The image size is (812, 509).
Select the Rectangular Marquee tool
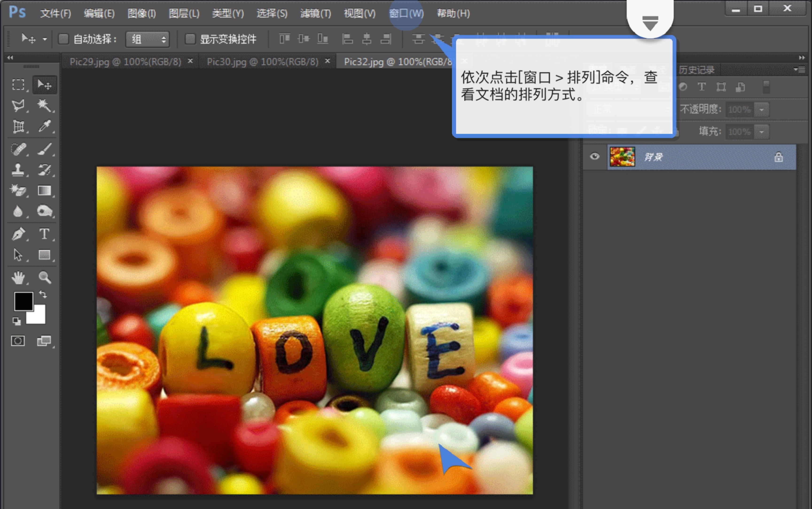pyautogui.click(x=18, y=84)
